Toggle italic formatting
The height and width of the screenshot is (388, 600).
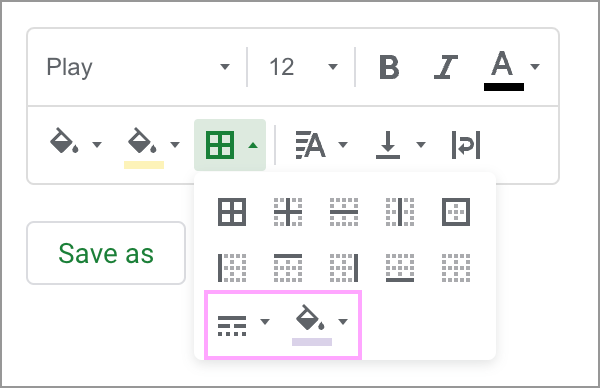coord(446,67)
